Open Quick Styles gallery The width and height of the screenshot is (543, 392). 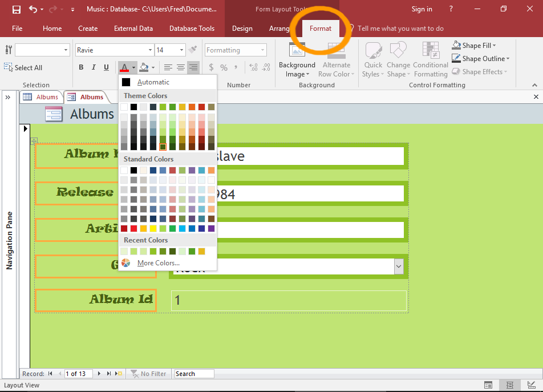click(373, 60)
